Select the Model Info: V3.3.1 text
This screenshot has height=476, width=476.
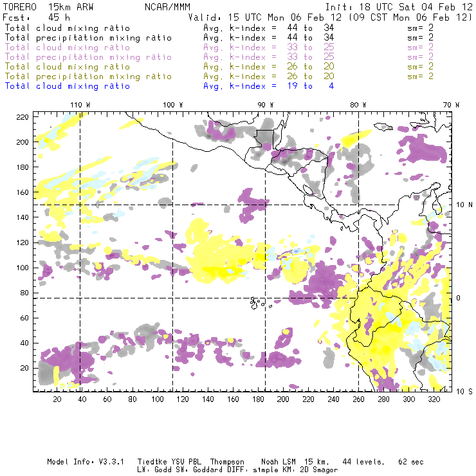pos(78,462)
